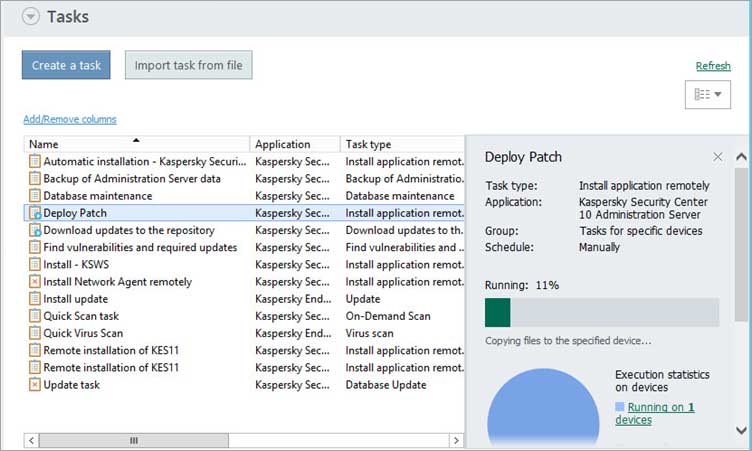Click task list horizontal scrollbar thumb
This screenshot has height=451, width=752.
134,440
